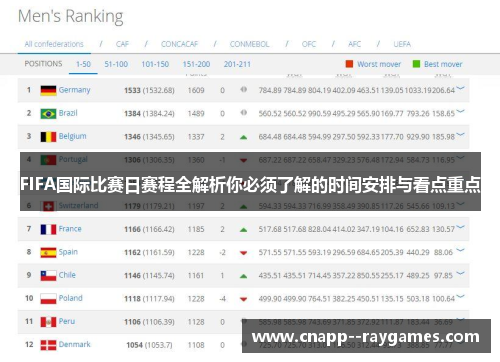Click the red Worst mover swatch
The height and width of the screenshot is (362, 500).
click(349, 64)
